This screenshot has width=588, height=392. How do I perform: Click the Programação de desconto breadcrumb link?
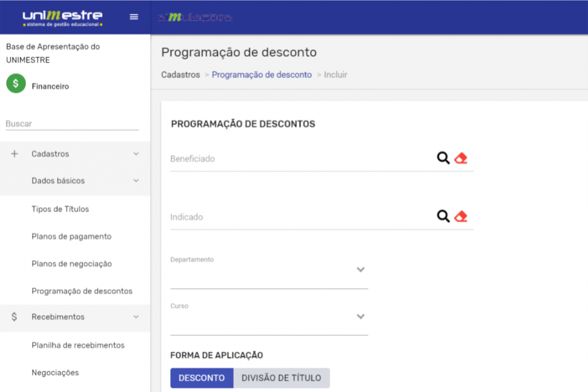(x=261, y=75)
